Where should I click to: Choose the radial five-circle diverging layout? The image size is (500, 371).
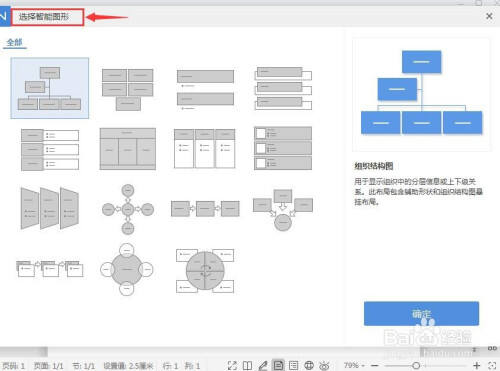tap(128, 209)
